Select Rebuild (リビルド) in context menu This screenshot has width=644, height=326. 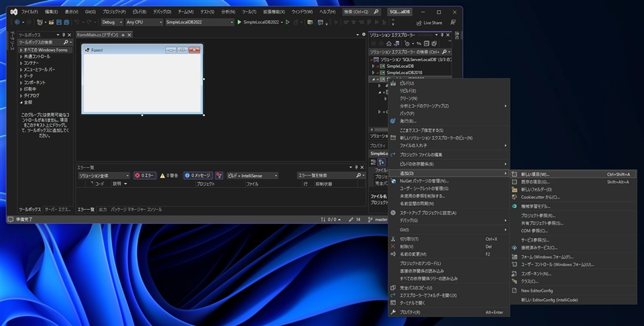point(408,91)
